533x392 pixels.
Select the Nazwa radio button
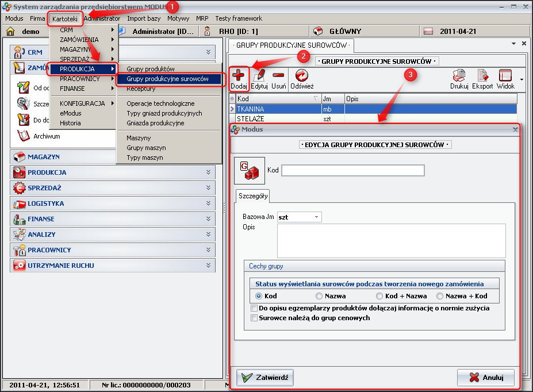point(319,296)
